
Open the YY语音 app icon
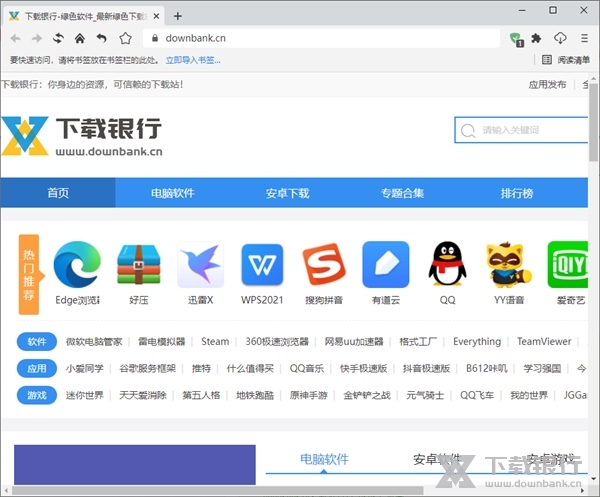pyautogui.click(x=509, y=264)
